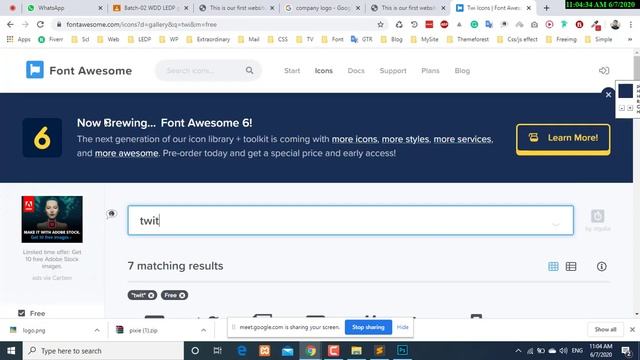Switch to grid view of results
The height and width of the screenshot is (360, 640).
tap(553, 267)
